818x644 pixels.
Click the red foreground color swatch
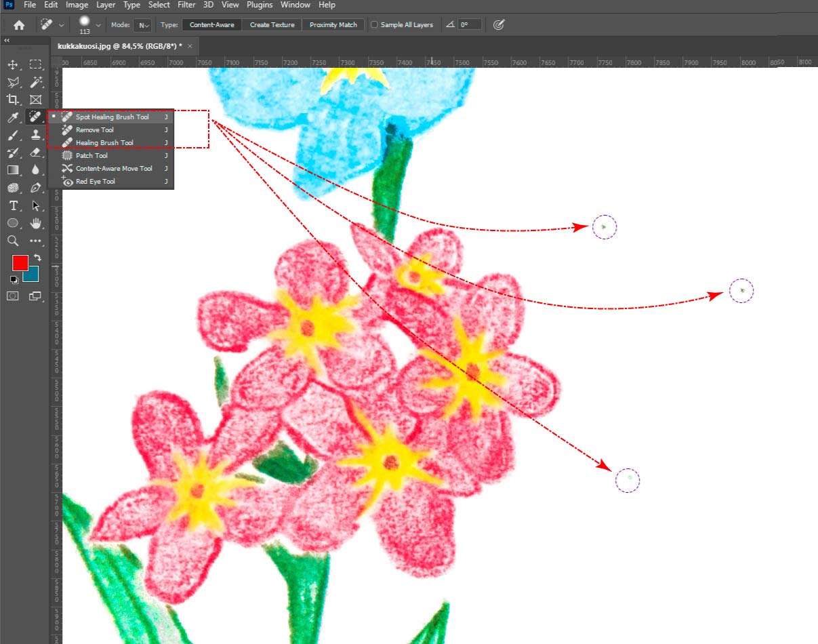(20, 263)
